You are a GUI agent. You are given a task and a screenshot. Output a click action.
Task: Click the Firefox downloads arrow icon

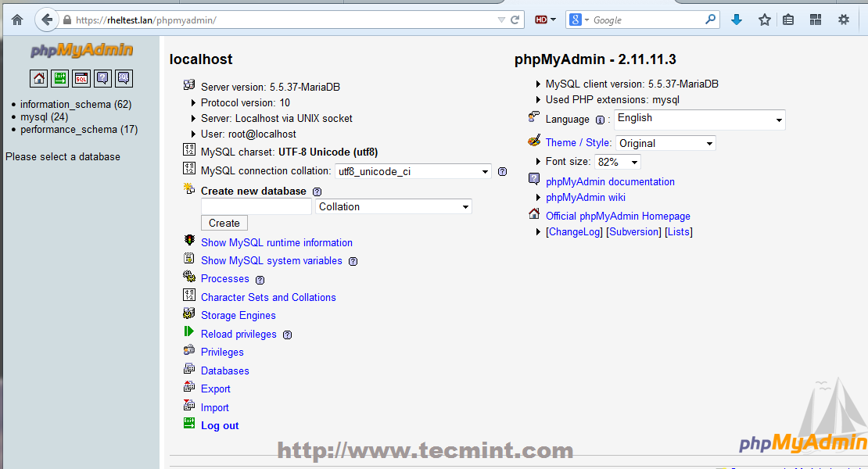click(736, 19)
